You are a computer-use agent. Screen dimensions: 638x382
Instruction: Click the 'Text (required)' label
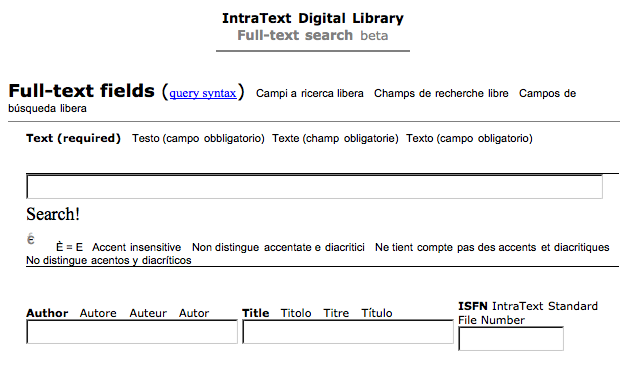tap(73, 138)
